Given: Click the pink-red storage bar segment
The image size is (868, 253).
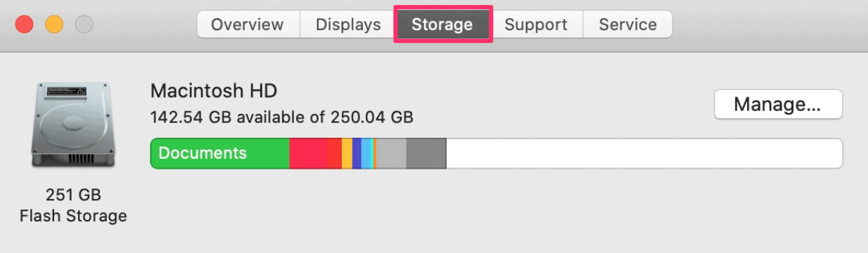Looking at the screenshot, I should 307,153.
